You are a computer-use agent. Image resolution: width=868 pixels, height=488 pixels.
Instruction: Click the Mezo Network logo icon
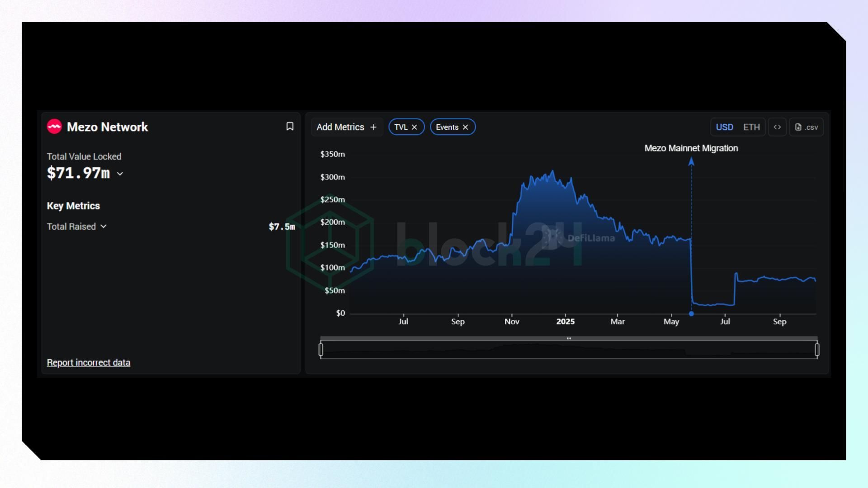click(54, 127)
